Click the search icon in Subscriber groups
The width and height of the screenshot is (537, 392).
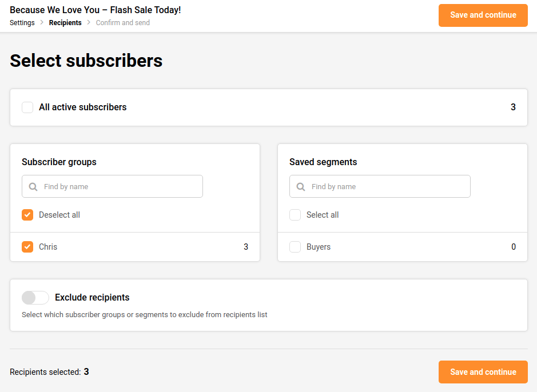(x=33, y=187)
